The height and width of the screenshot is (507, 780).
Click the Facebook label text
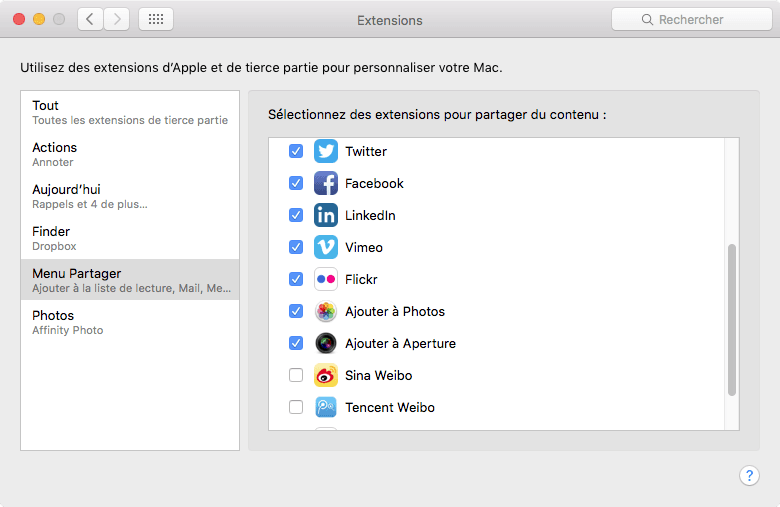pyautogui.click(x=374, y=184)
